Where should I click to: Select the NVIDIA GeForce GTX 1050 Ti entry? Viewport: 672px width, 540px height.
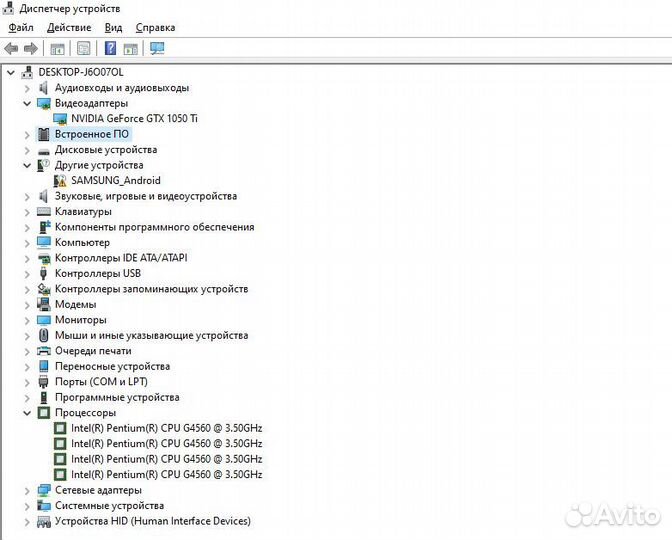coord(134,119)
